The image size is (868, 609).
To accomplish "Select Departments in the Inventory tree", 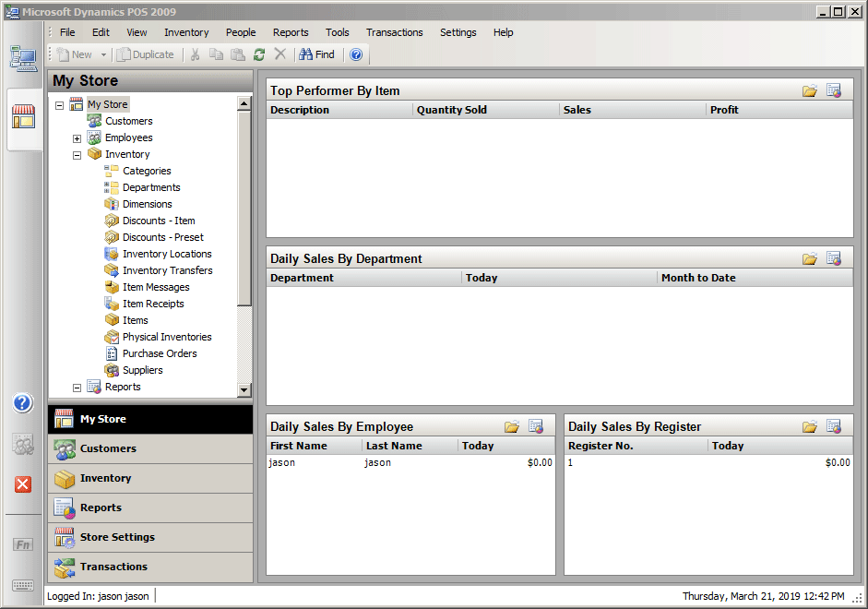I will [x=151, y=187].
